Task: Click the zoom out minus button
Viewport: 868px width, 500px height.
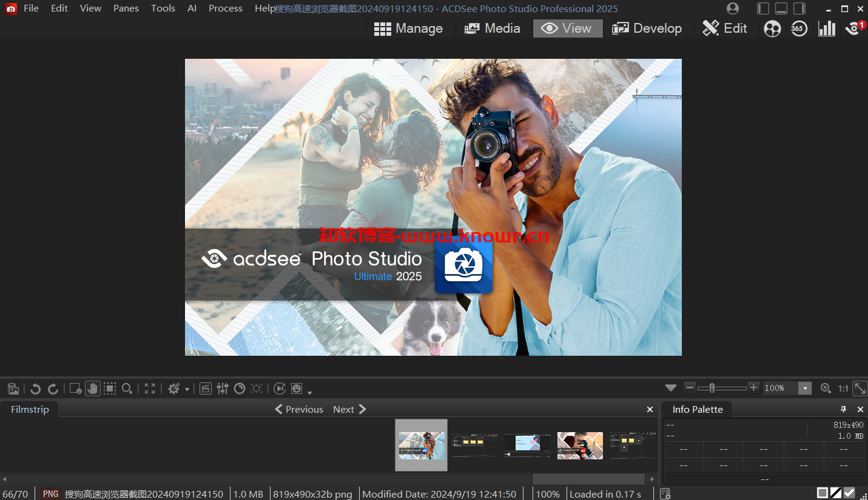Action: click(690, 388)
